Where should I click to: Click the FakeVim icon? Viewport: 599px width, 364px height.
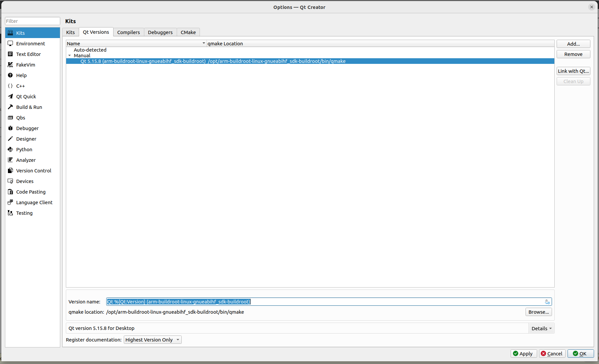tap(10, 65)
